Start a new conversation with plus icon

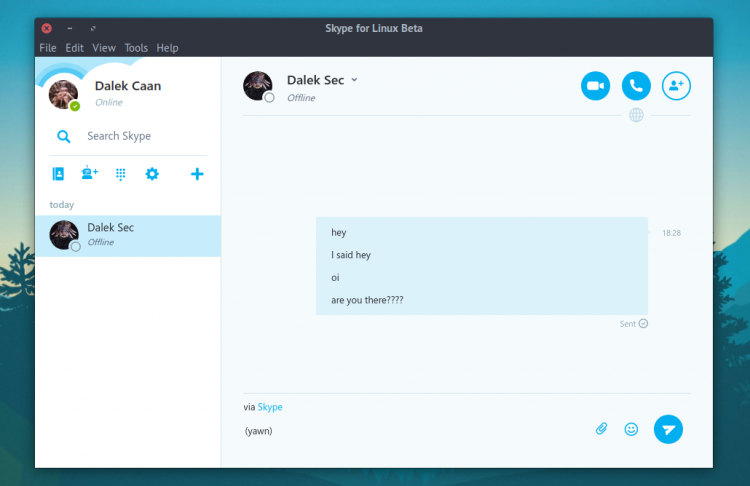pyautogui.click(x=197, y=174)
